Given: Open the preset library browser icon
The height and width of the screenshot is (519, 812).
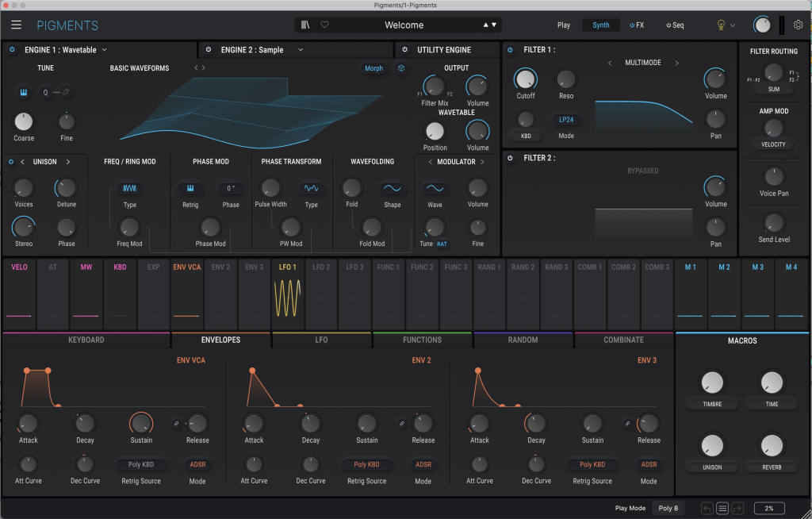Looking at the screenshot, I should [x=306, y=25].
